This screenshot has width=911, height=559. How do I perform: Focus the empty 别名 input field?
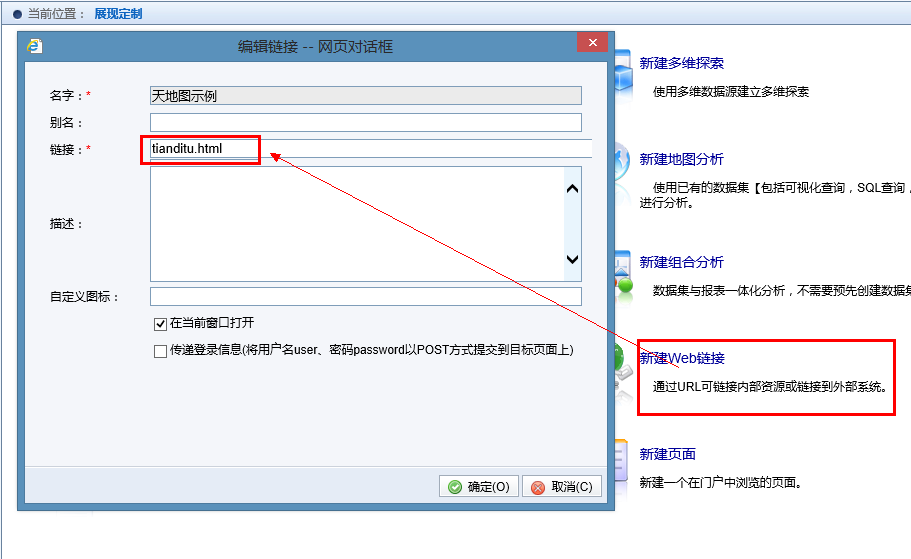[365, 123]
